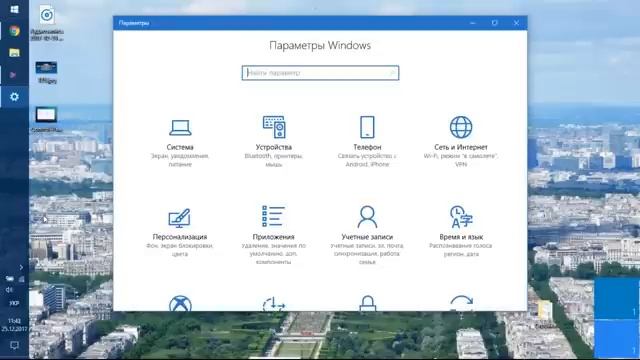Open the volume speaker tray icon
The height and width of the screenshot is (360, 640).
point(9,290)
